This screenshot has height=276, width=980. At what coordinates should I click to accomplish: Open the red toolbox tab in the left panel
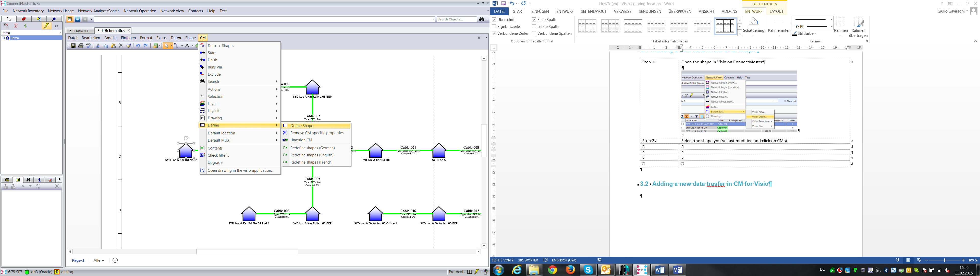23,19
